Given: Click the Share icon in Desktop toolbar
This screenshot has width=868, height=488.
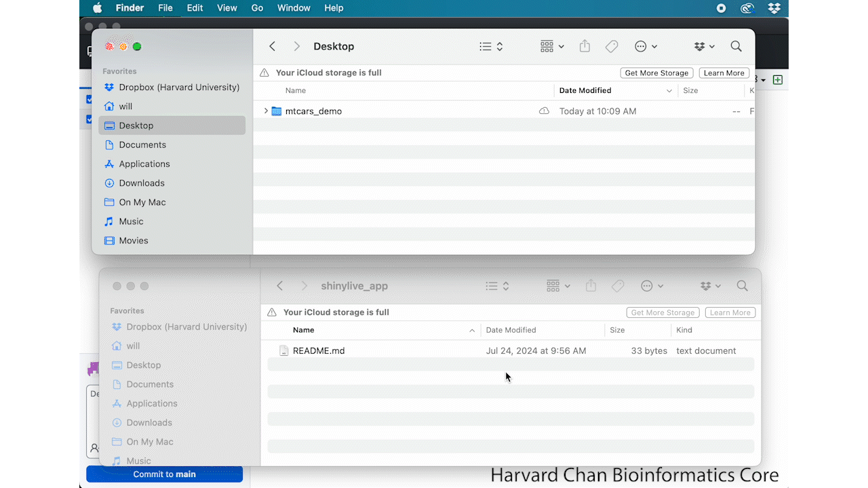Looking at the screenshot, I should 585,46.
